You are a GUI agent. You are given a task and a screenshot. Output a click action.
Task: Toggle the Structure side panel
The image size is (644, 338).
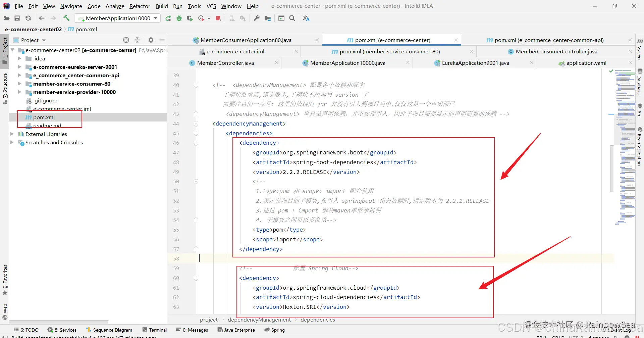click(5, 89)
